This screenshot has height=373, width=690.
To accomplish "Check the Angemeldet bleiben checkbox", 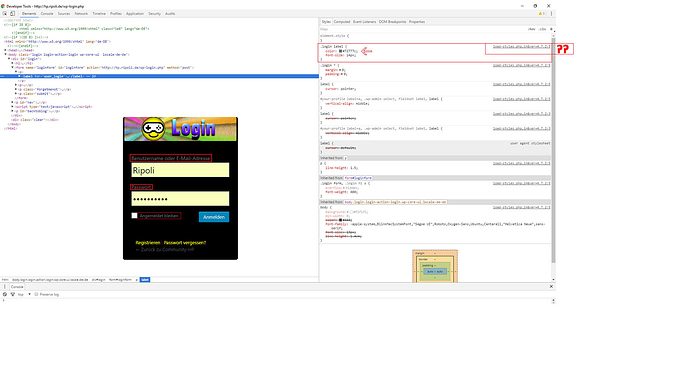I will [134, 216].
